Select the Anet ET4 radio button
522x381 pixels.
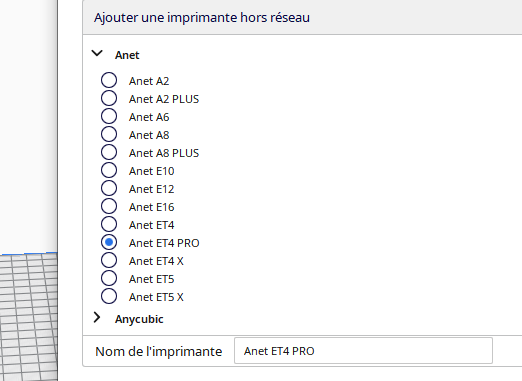109,224
